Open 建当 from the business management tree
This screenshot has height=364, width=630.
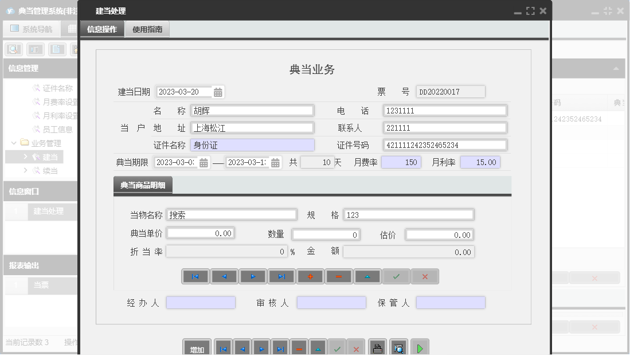pyautogui.click(x=49, y=156)
